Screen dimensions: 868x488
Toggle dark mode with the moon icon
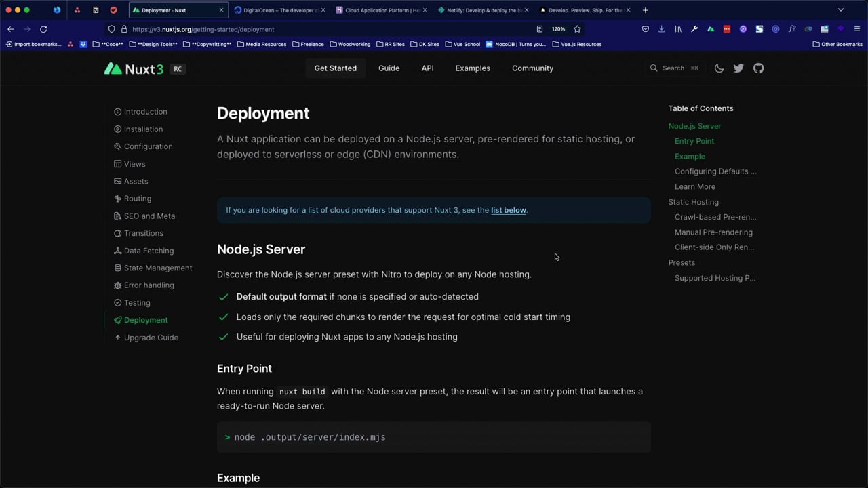(x=719, y=68)
